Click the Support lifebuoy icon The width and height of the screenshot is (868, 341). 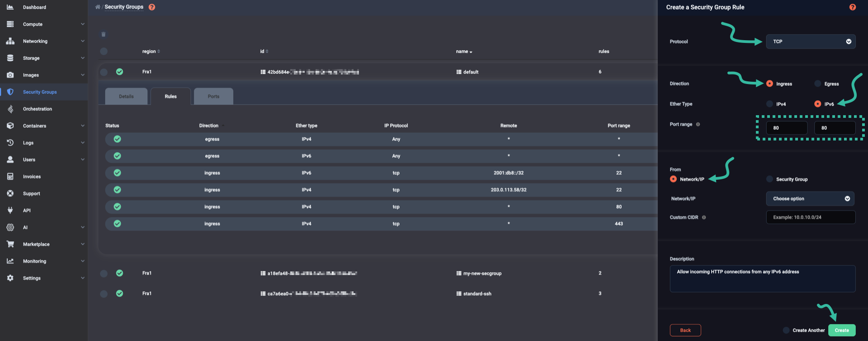pos(10,194)
